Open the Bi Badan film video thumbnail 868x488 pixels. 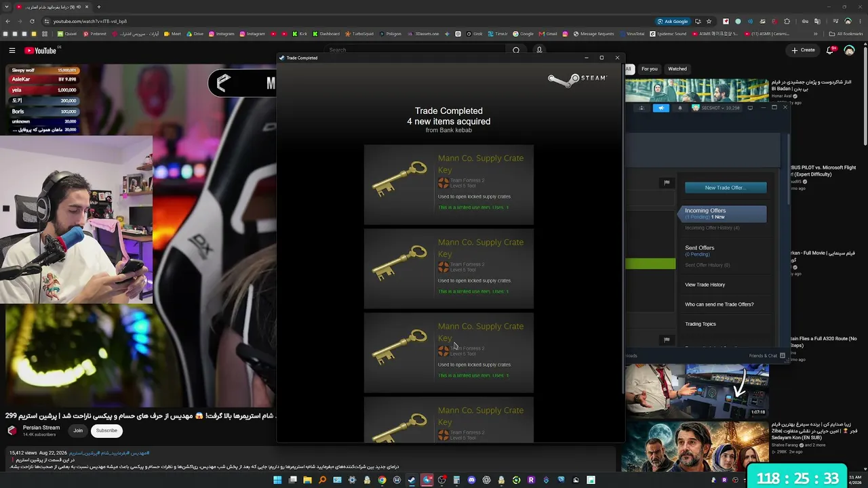(x=697, y=90)
